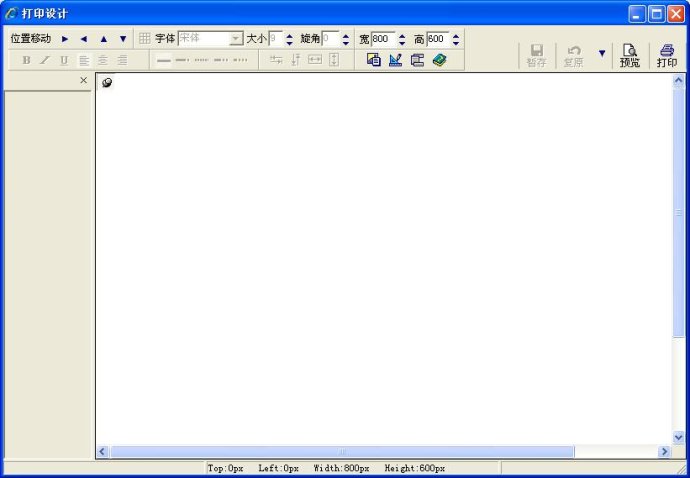Click the horizontal scrollbar thumb below canvas
This screenshot has height=478, width=690.
pyautogui.click(x=342, y=452)
